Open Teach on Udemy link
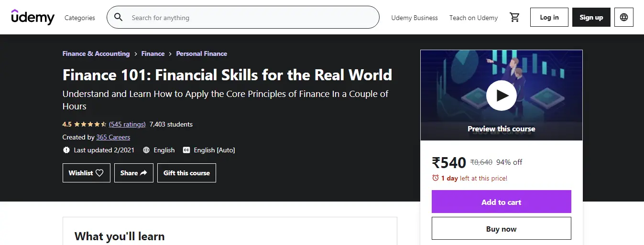The image size is (644, 245). pyautogui.click(x=473, y=18)
